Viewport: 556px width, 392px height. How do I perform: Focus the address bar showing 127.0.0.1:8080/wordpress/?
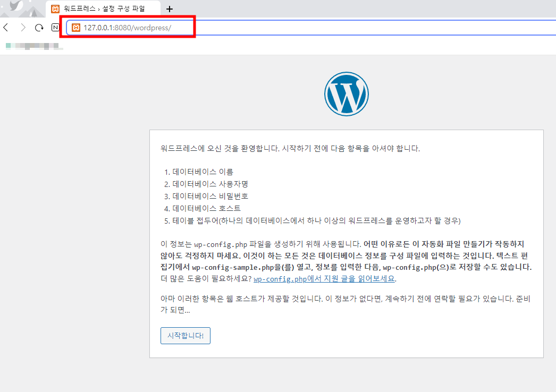pos(312,28)
